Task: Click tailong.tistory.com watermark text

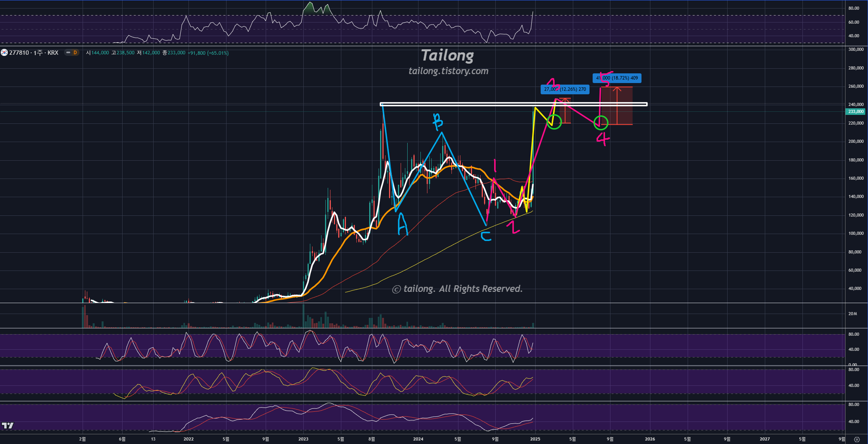Action: 448,71
